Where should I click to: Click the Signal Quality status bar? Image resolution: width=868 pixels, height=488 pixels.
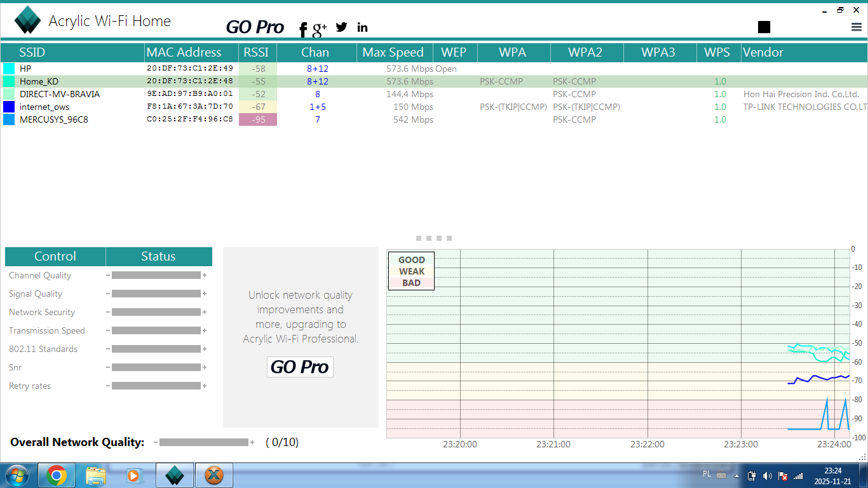click(x=156, y=294)
